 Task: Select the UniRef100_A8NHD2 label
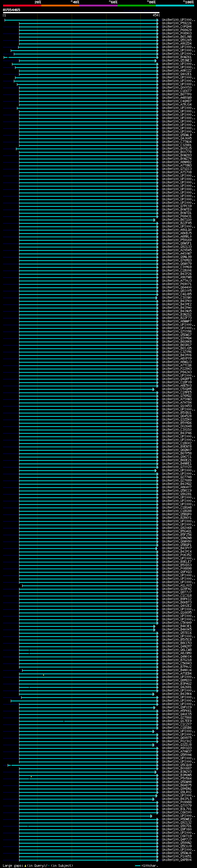coord(177,162)
